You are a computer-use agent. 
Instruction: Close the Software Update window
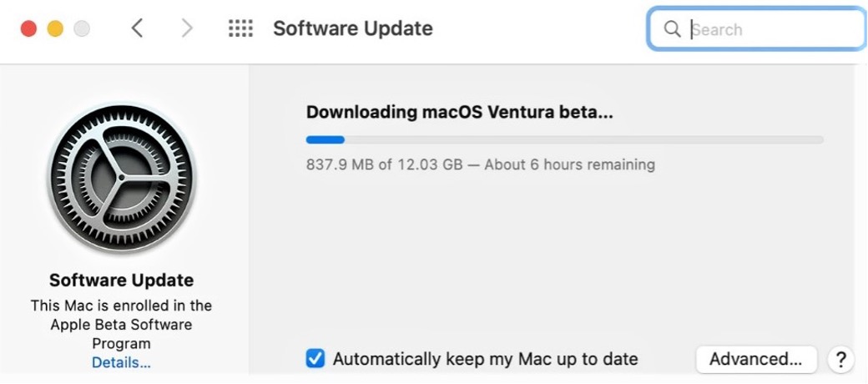29,28
